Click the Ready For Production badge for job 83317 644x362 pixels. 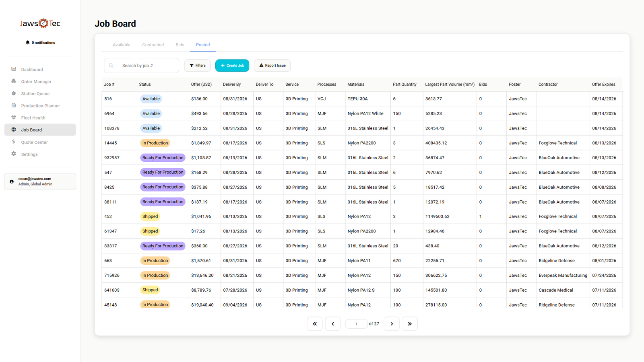163,246
